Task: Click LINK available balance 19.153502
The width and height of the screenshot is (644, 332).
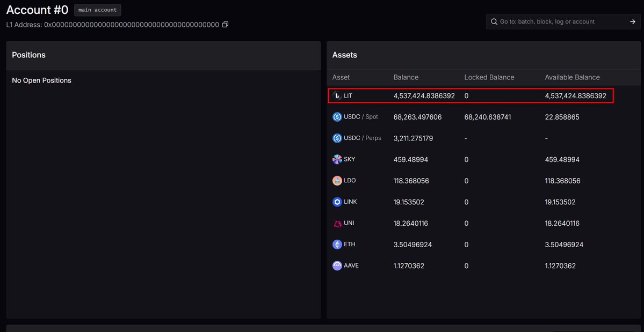Action: click(x=560, y=202)
